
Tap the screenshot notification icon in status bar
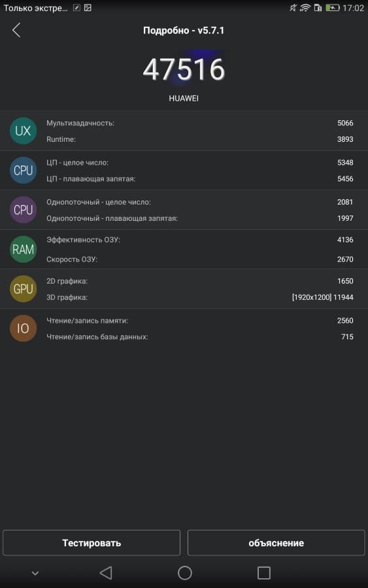88,7
